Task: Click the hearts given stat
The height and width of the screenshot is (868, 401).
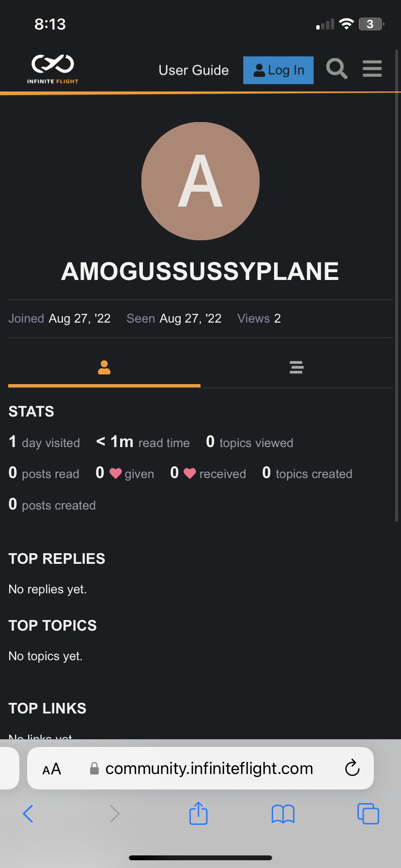Action: tap(125, 473)
